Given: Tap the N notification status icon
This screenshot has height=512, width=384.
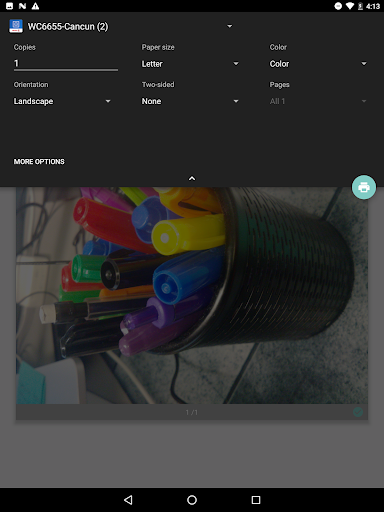Looking at the screenshot, I should tap(22, 6).
